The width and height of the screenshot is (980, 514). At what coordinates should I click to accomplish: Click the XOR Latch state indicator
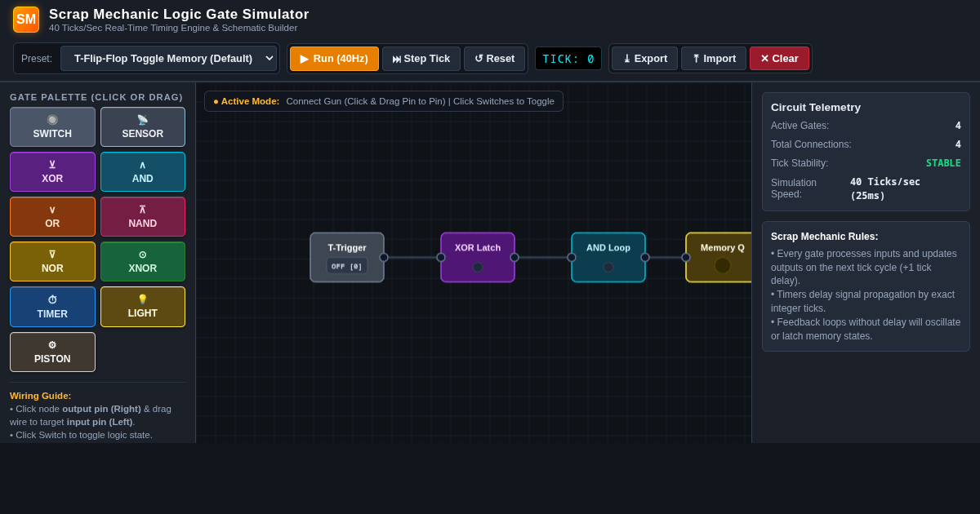pyautogui.click(x=478, y=267)
